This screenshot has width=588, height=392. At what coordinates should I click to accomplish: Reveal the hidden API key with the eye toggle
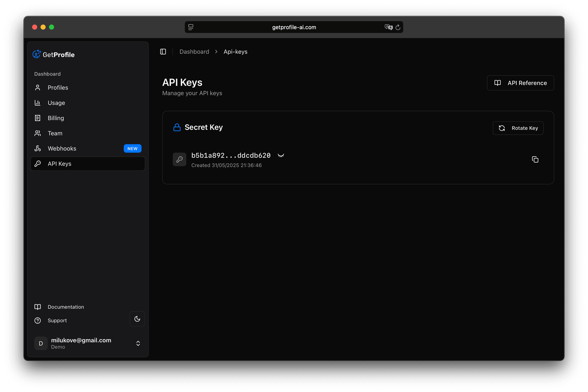click(x=281, y=155)
